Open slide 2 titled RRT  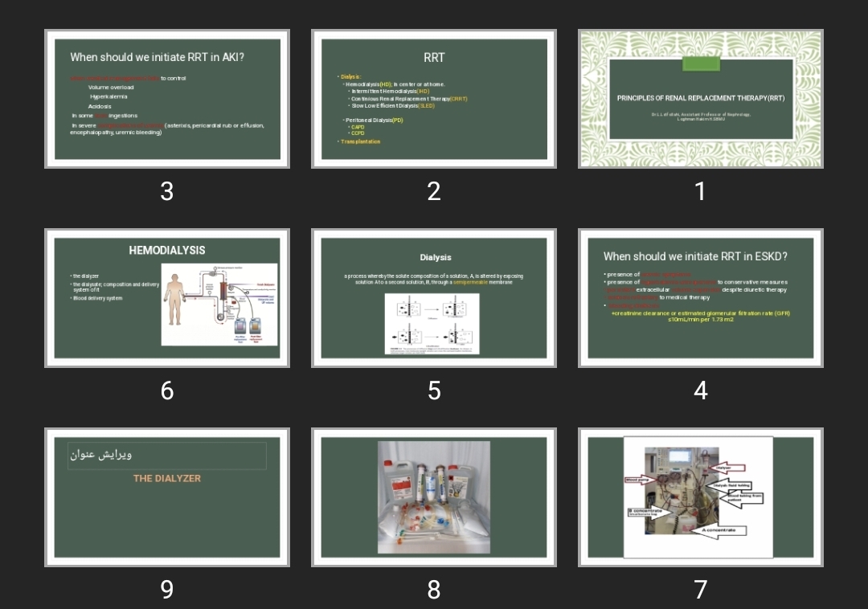[434, 99]
